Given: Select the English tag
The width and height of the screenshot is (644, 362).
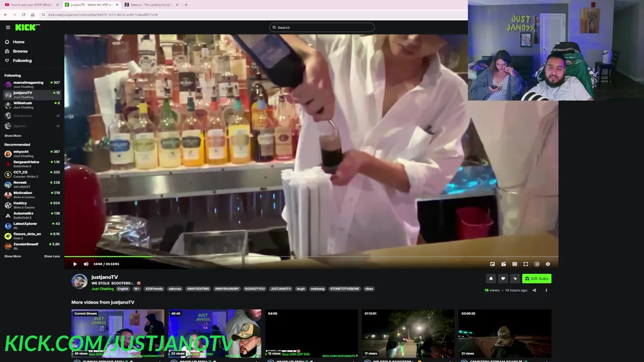Looking at the screenshot, I should pyautogui.click(x=123, y=289).
